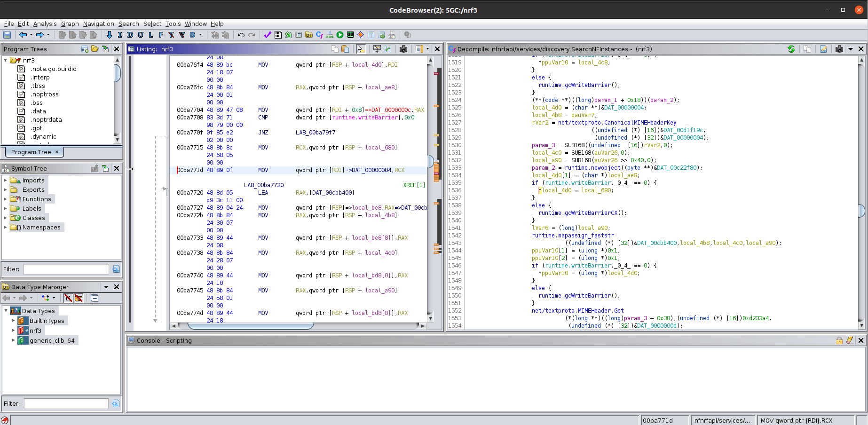The width and height of the screenshot is (868, 425).
Task: Expand the Imports node in Symbol Tree
Action: click(6, 180)
